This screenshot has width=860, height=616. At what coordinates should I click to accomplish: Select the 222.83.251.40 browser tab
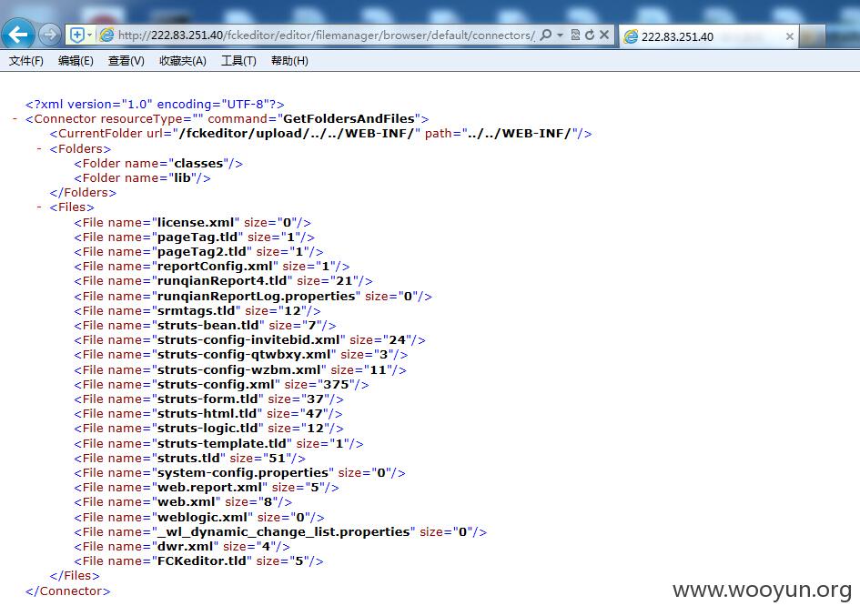pos(709,36)
